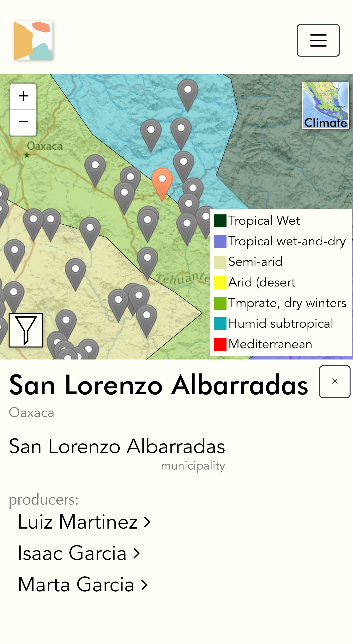Switch the Climate map layer thumbnail
The width and height of the screenshot is (353, 644).
tap(325, 105)
